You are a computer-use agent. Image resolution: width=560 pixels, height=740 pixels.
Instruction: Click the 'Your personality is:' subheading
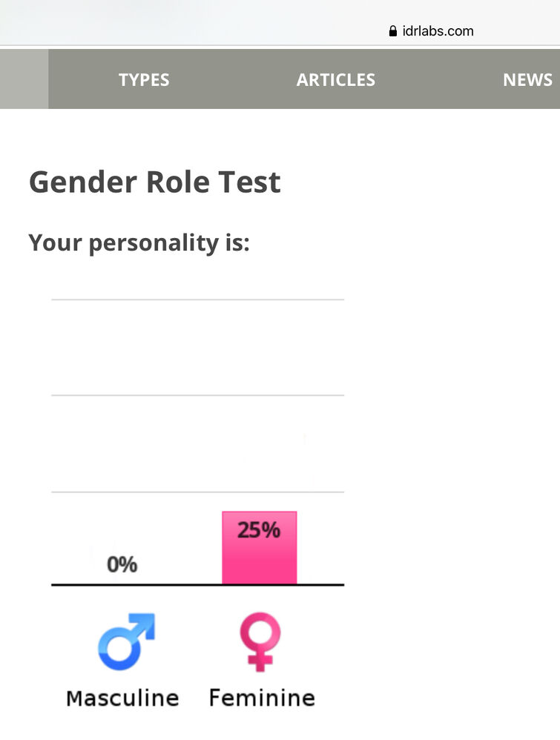pos(139,243)
